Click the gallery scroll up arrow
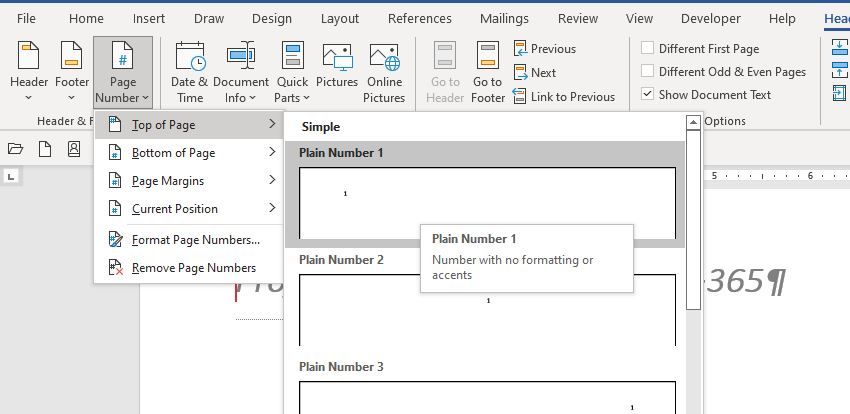850x414 pixels. pyautogui.click(x=693, y=122)
